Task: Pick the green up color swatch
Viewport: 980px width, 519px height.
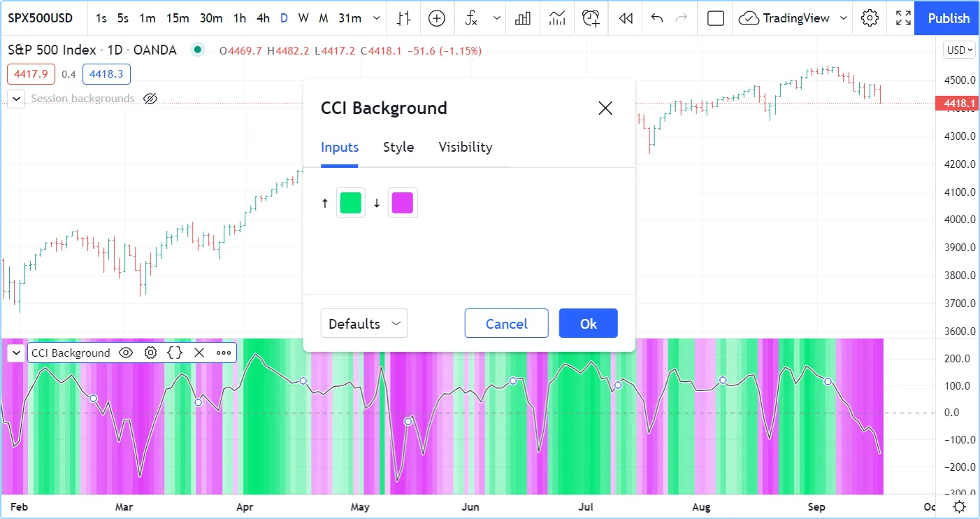Action: pyautogui.click(x=350, y=203)
